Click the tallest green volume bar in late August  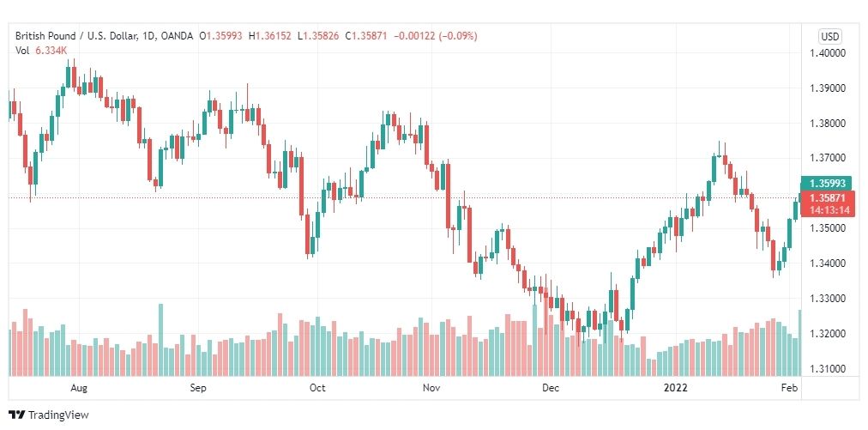161,340
